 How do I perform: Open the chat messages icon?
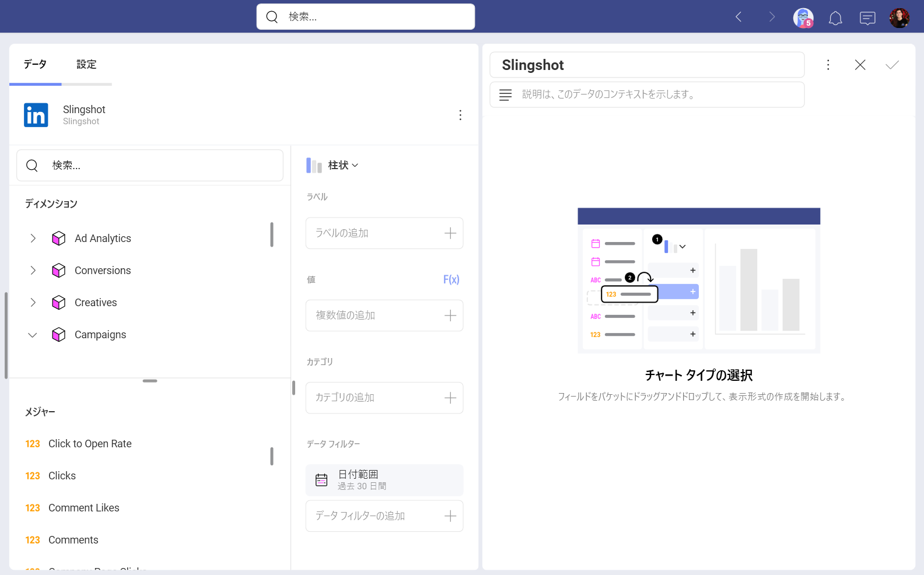[x=867, y=18]
